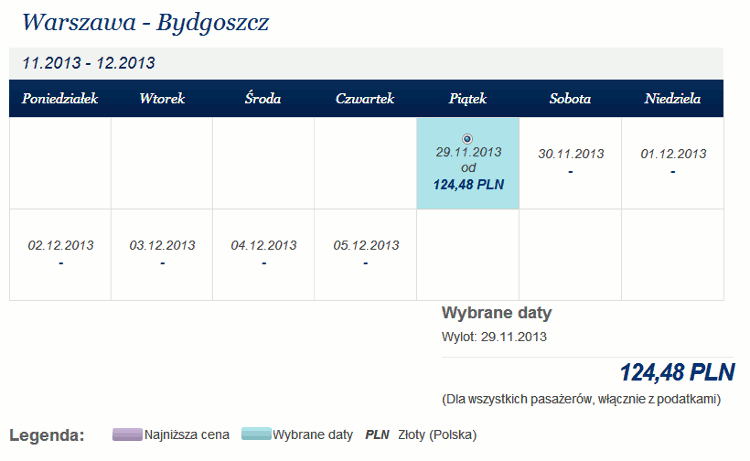
Task: Click the Wybrane daty teal legend swatch
Action: tap(256, 434)
